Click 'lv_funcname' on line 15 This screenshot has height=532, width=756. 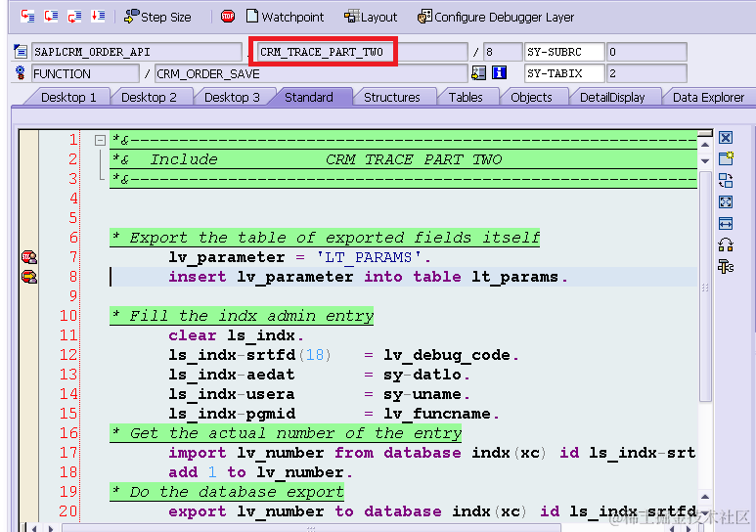pyautogui.click(x=437, y=414)
